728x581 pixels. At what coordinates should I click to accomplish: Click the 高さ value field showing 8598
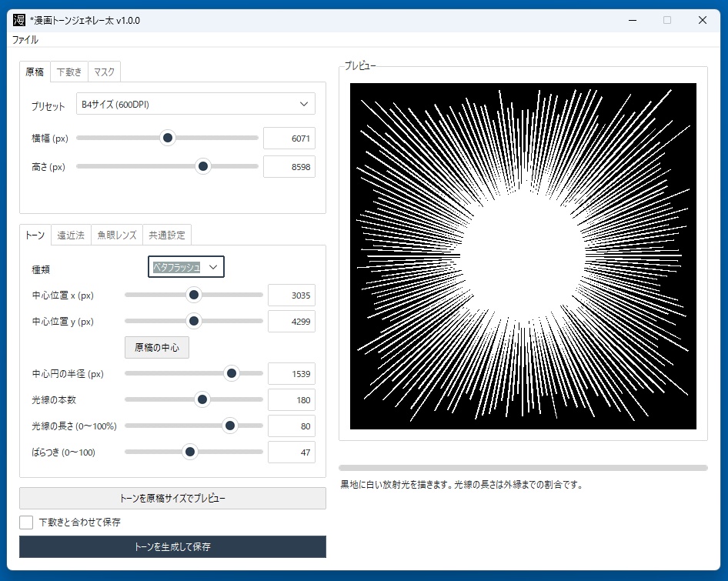289,167
